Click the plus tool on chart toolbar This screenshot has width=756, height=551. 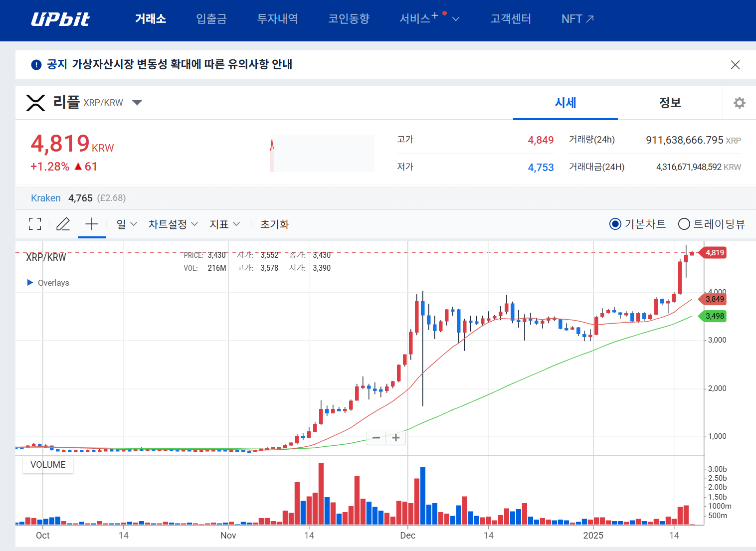(92, 224)
